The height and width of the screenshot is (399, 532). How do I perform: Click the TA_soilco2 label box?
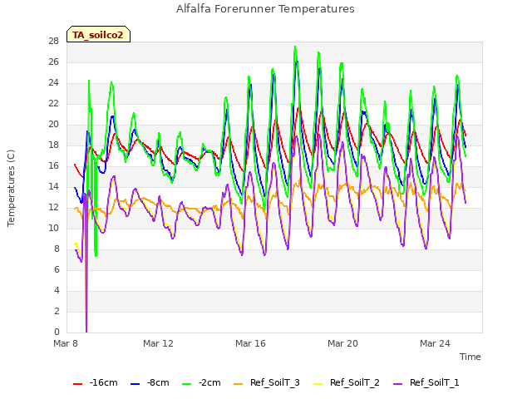pyautogui.click(x=98, y=34)
